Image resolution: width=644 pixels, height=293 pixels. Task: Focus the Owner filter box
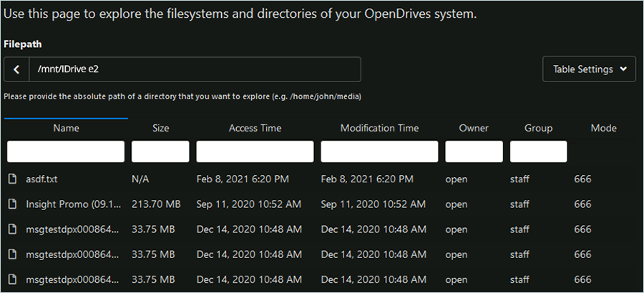[474, 152]
